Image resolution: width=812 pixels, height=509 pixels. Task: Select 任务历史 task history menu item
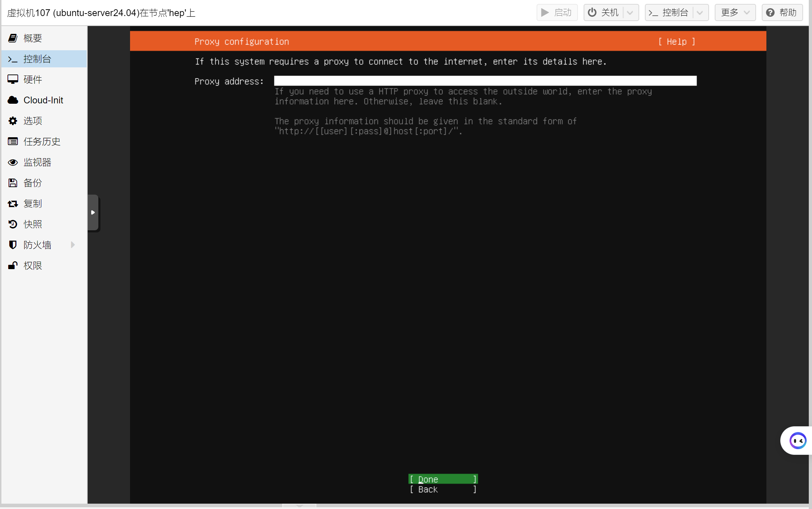(x=42, y=142)
